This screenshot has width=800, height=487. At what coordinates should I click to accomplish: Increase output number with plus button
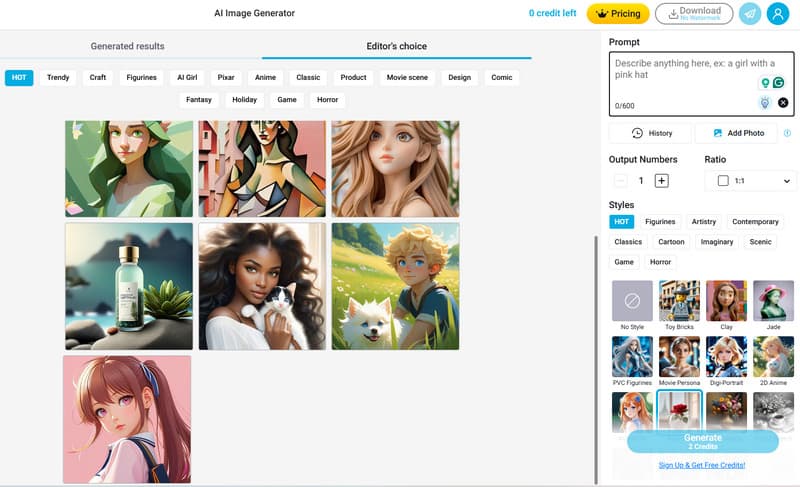click(661, 181)
